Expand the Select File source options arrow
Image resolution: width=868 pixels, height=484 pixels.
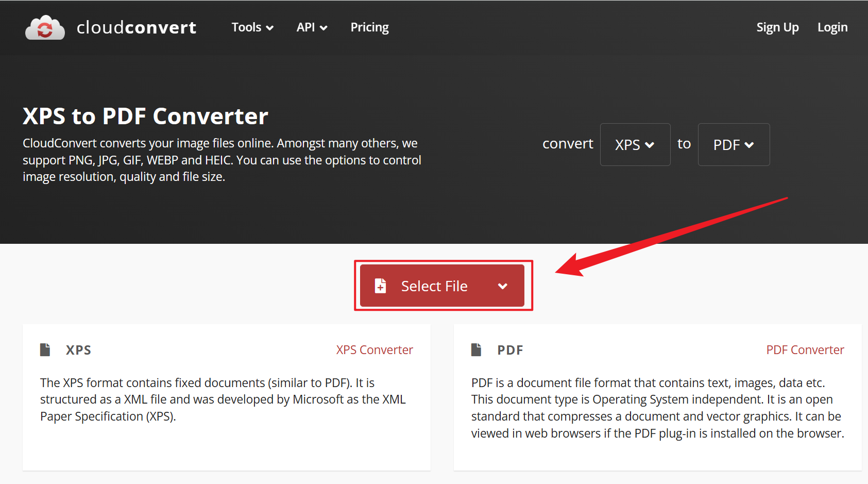click(503, 286)
